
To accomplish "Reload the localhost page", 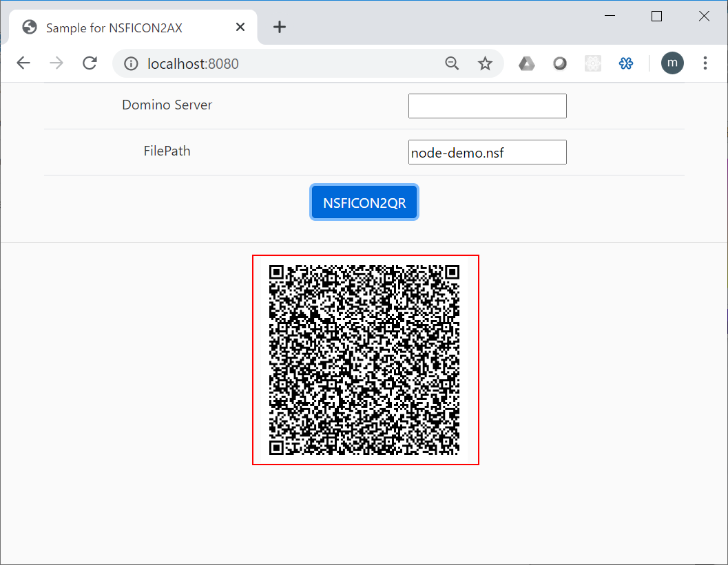I will pos(90,63).
